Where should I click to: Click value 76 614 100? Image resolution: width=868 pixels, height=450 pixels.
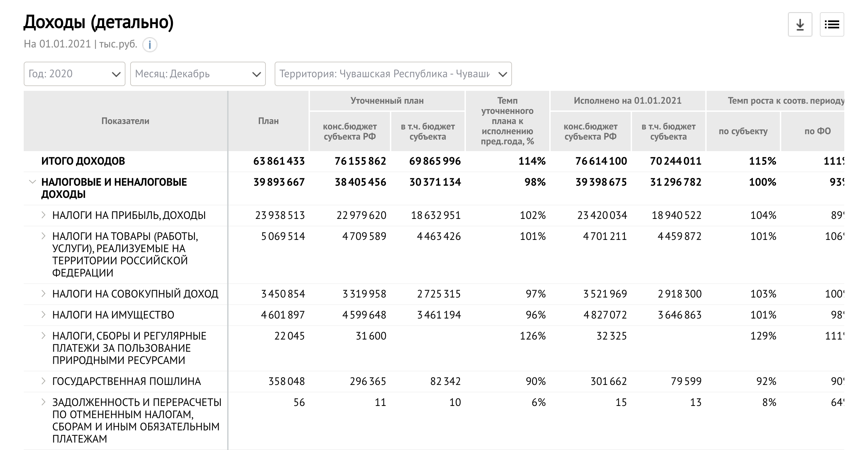coord(601,161)
